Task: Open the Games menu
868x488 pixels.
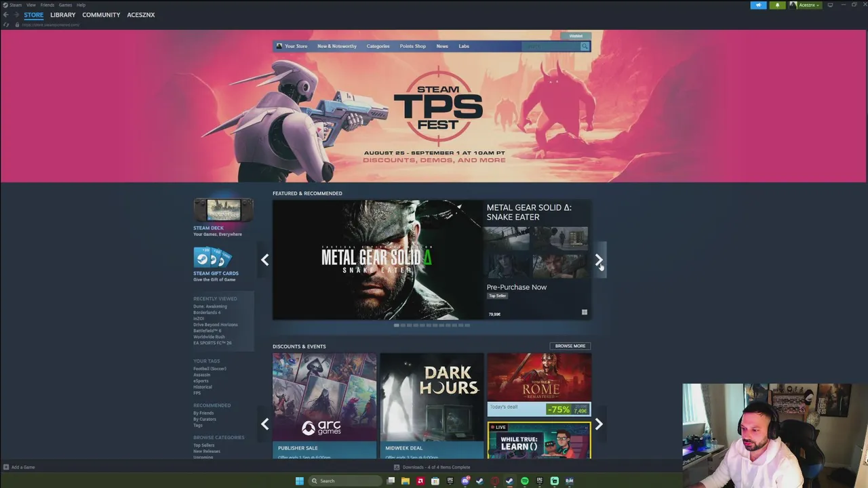Action: click(x=65, y=5)
